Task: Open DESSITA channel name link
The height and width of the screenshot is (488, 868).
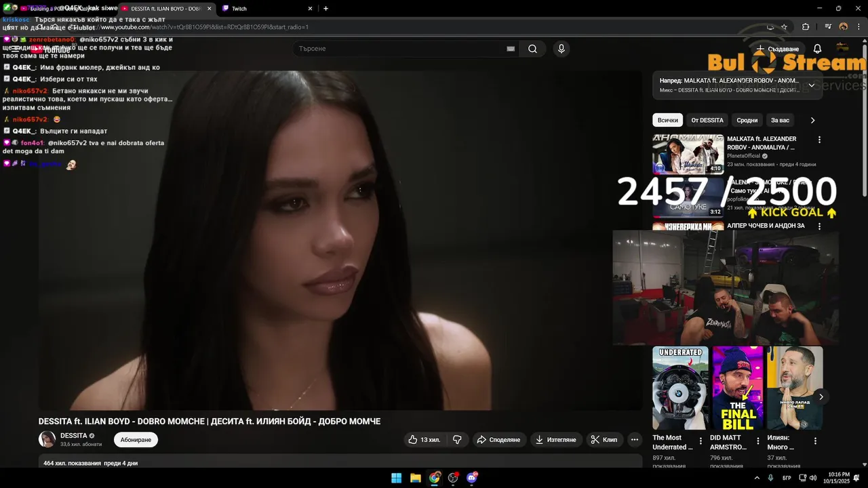Action: point(74,436)
